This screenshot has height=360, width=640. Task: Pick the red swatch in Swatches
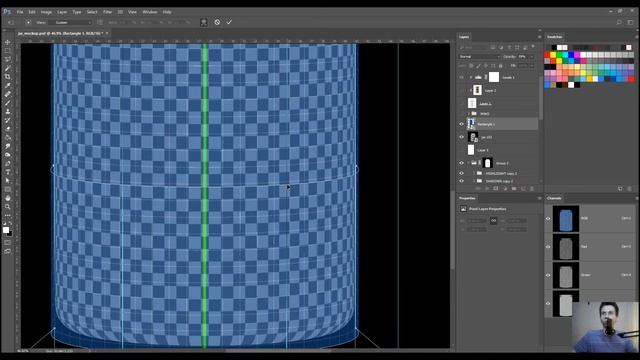pyautogui.click(x=547, y=55)
